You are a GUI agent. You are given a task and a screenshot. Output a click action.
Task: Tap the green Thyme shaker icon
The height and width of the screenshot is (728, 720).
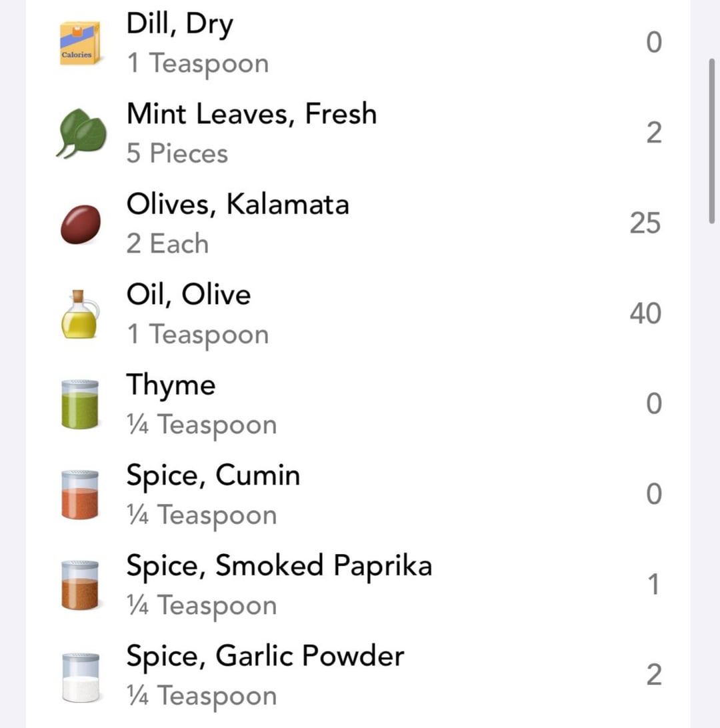pyautogui.click(x=80, y=404)
